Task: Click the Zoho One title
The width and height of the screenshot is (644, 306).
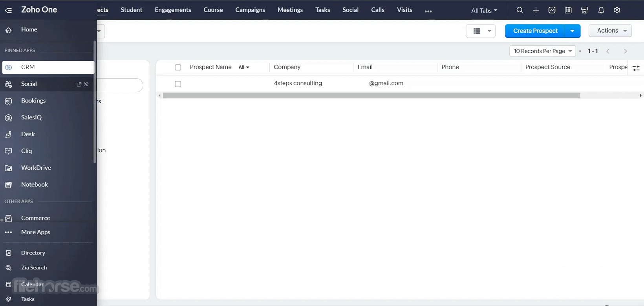Action: (x=39, y=10)
